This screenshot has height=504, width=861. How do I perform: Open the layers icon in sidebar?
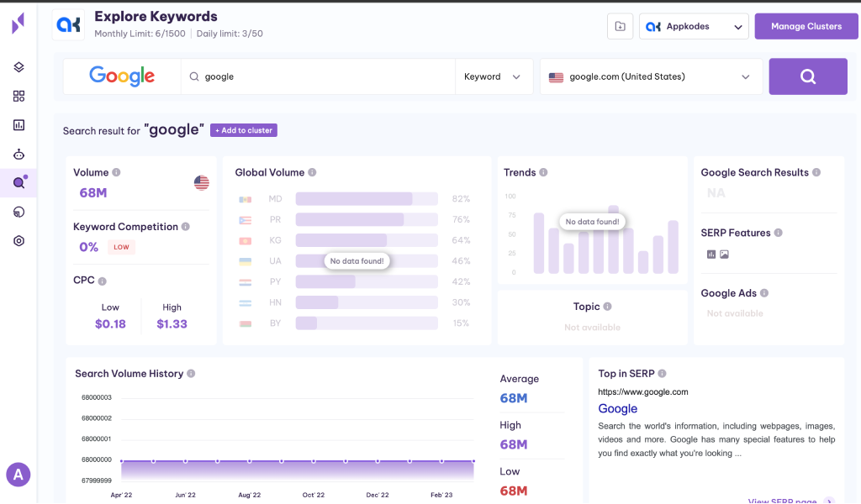(18, 67)
